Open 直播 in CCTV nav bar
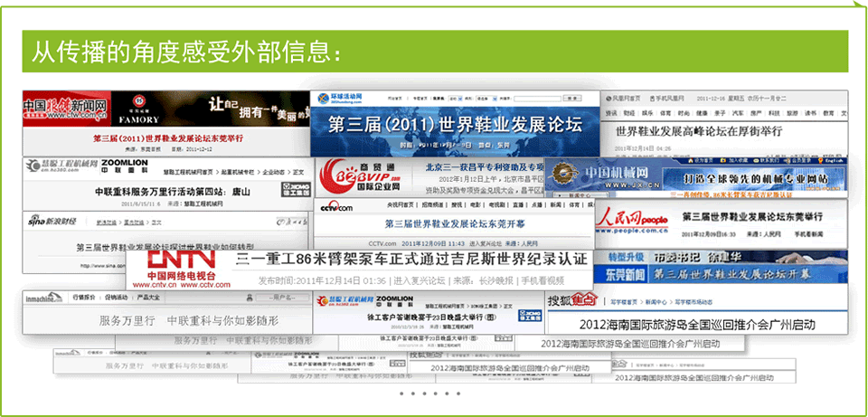This screenshot has height=417, width=868. pos(518,205)
